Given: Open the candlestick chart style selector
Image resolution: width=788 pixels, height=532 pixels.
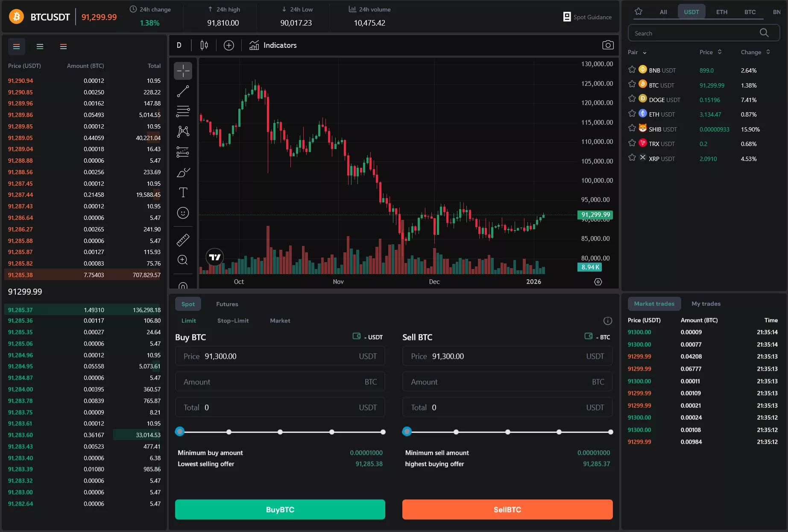Looking at the screenshot, I should pos(204,45).
